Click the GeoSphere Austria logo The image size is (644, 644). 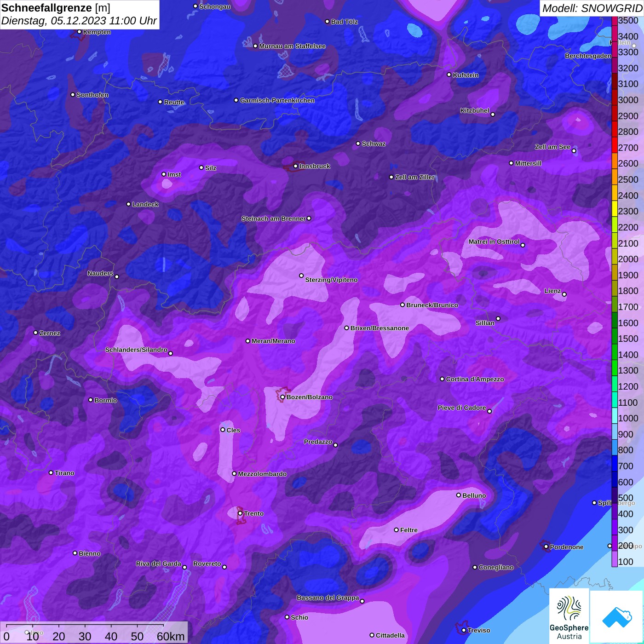coord(569,615)
